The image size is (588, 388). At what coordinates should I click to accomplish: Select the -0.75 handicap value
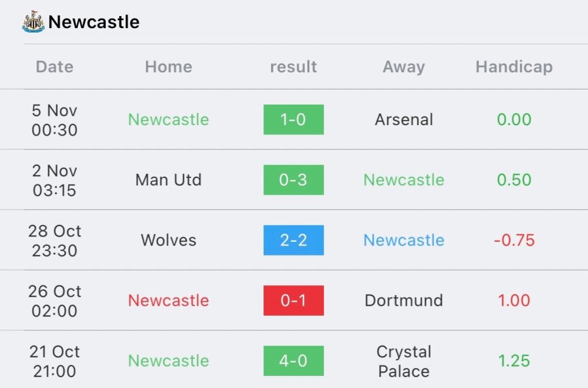click(x=514, y=240)
